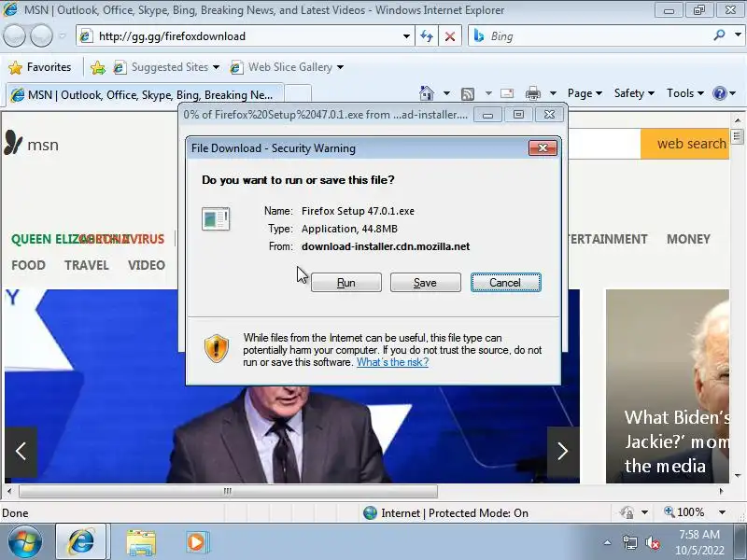Image resolution: width=747 pixels, height=560 pixels.
Task: Click Save to store Firefox Setup
Action: [x=425, y=283]
